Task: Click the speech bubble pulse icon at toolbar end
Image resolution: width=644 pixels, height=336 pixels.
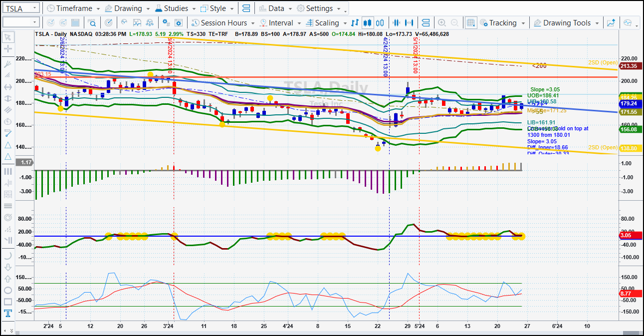Action: (628, 23)
